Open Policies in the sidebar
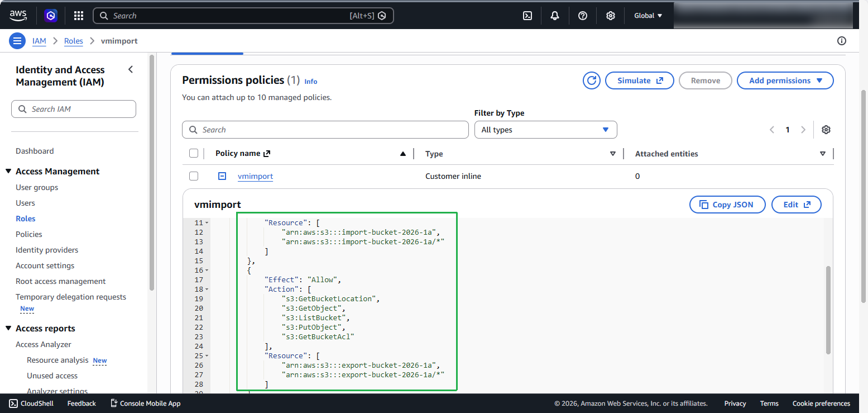The image size is (868, 413). click(x=29, y=234)
